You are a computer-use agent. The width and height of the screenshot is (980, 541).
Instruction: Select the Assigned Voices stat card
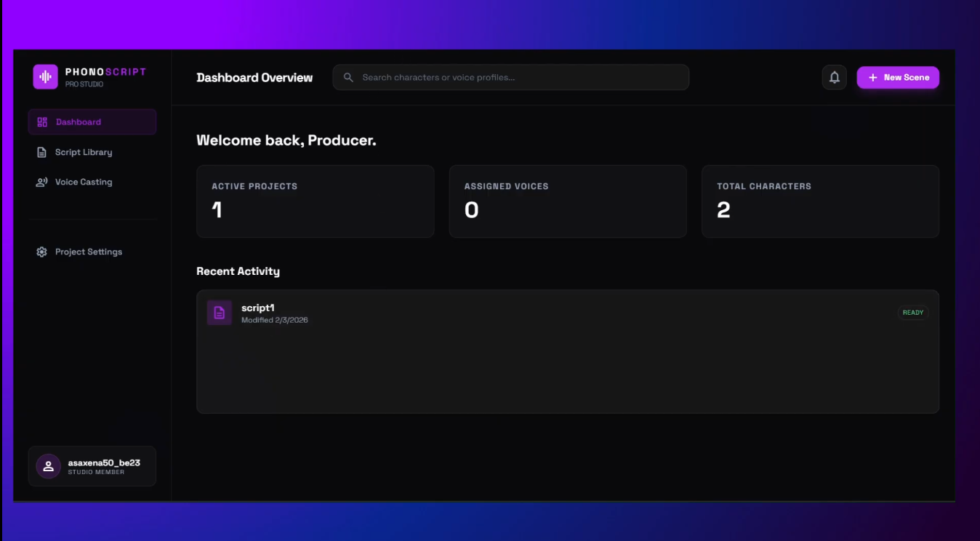(568, 201)
